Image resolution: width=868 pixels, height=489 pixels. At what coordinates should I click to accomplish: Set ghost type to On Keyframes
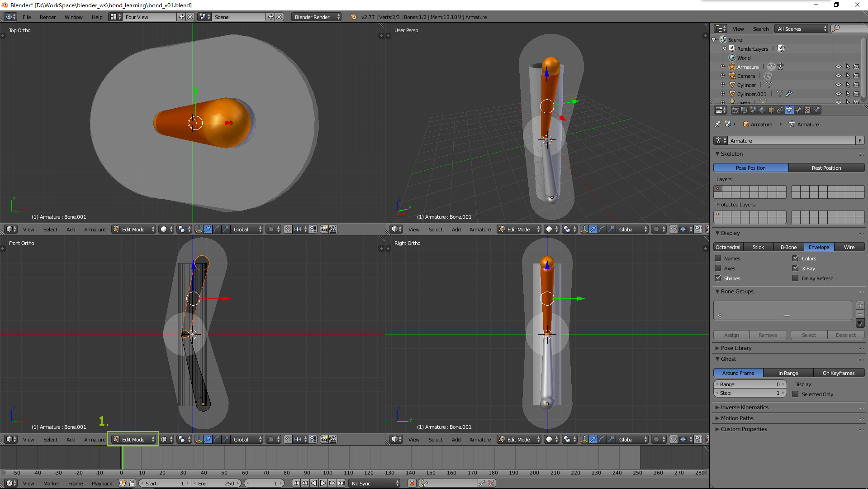(839, 373)
